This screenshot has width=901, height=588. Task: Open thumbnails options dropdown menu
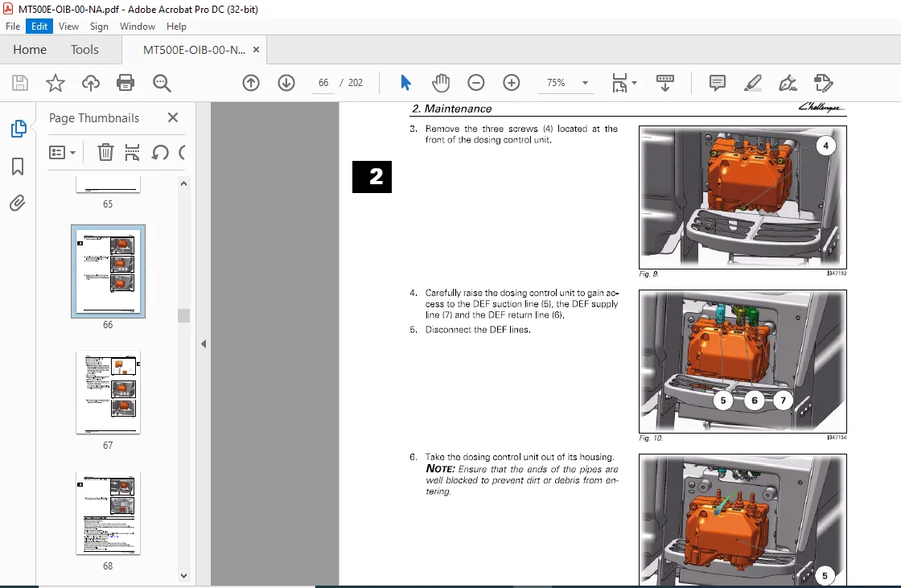point(63,152)
